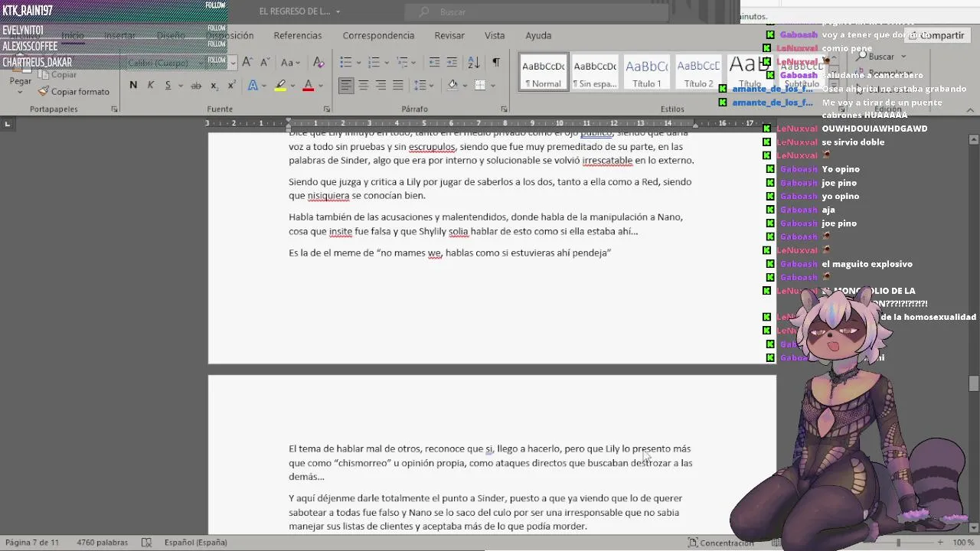Screen dimensions: 980x551
Task: Open the Disposición tab
Action: point(230,36)
